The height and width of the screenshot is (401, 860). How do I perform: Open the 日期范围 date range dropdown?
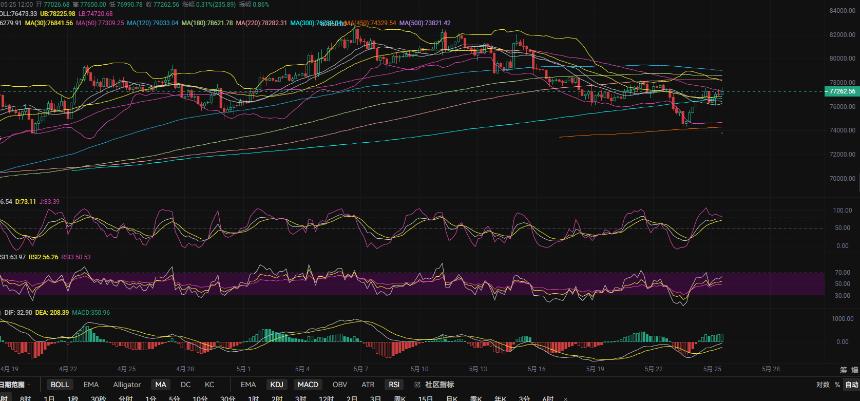14,385
